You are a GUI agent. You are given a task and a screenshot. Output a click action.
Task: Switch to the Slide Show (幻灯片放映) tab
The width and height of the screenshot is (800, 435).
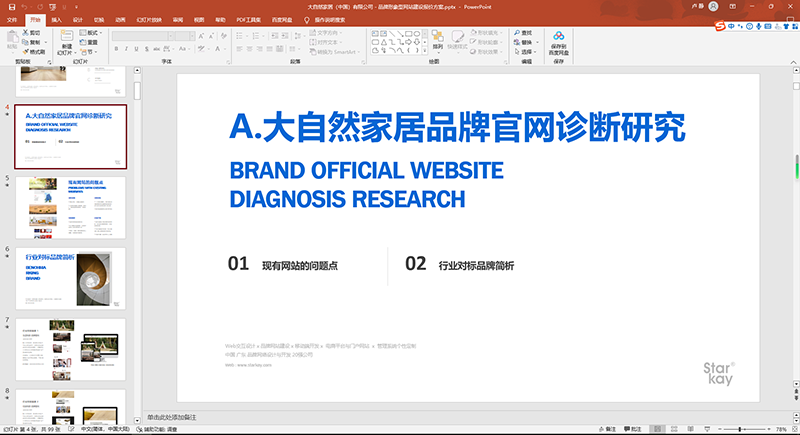pos(149,20)
